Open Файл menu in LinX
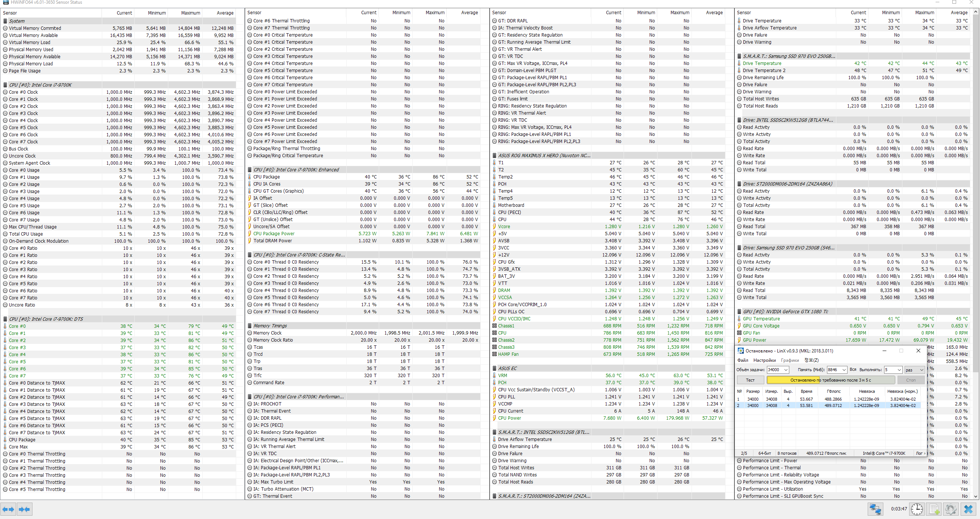 point(743,360)
